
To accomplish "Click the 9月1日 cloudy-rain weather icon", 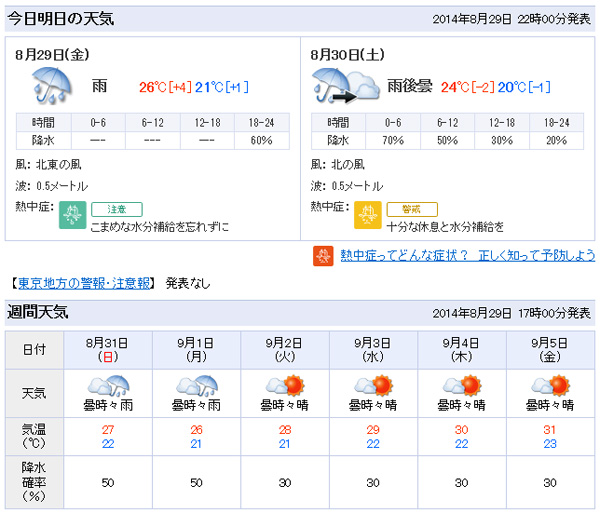I will [x=196, y=385].
